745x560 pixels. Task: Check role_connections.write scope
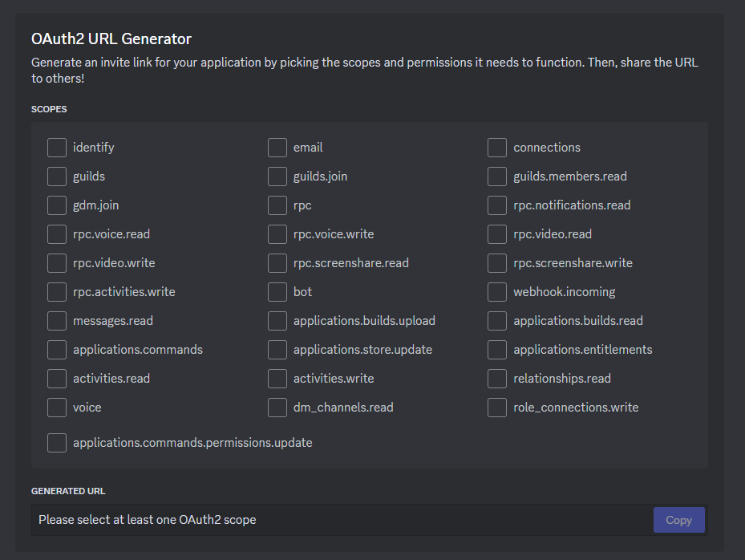click(x=497, y=408)
